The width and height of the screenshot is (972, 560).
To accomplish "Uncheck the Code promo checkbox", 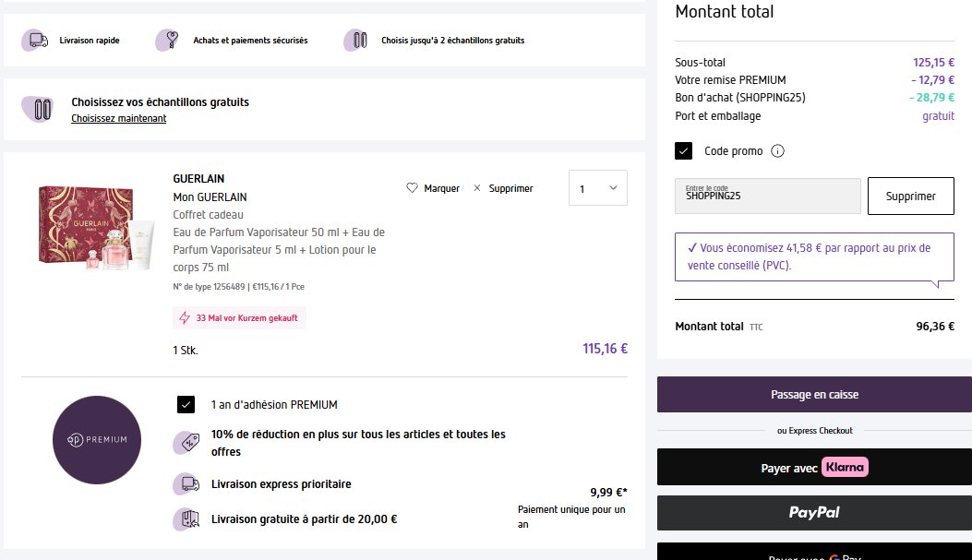I will (x=684, y=151).
